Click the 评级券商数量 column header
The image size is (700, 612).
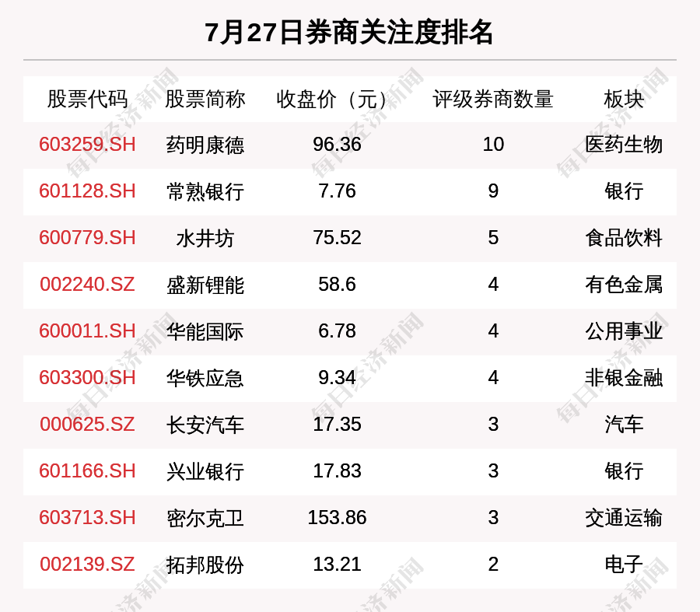pos(493,99)
